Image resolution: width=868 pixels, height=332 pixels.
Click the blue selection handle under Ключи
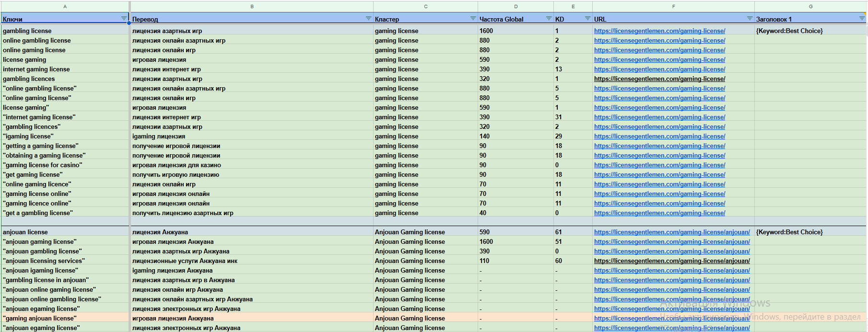129,23
